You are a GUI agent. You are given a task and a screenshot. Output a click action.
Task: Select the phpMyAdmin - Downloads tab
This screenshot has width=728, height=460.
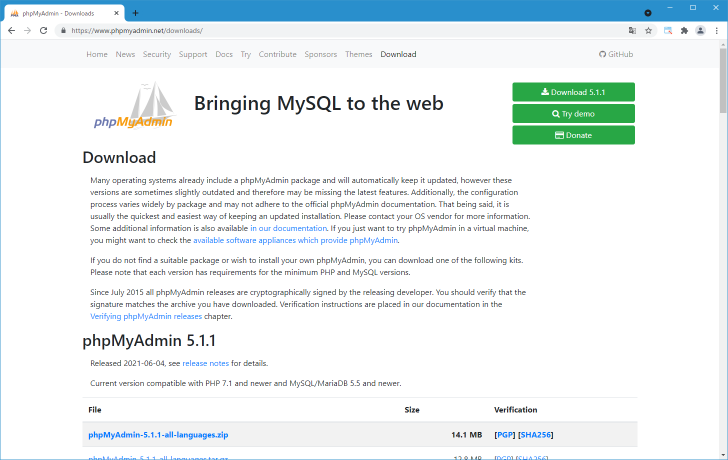click(64, 13)
